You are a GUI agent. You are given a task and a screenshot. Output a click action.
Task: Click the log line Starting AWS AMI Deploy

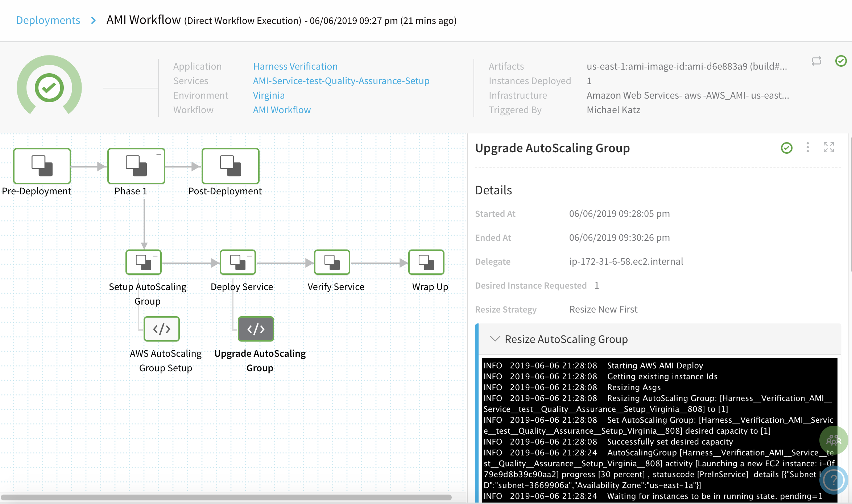point(593,365)
